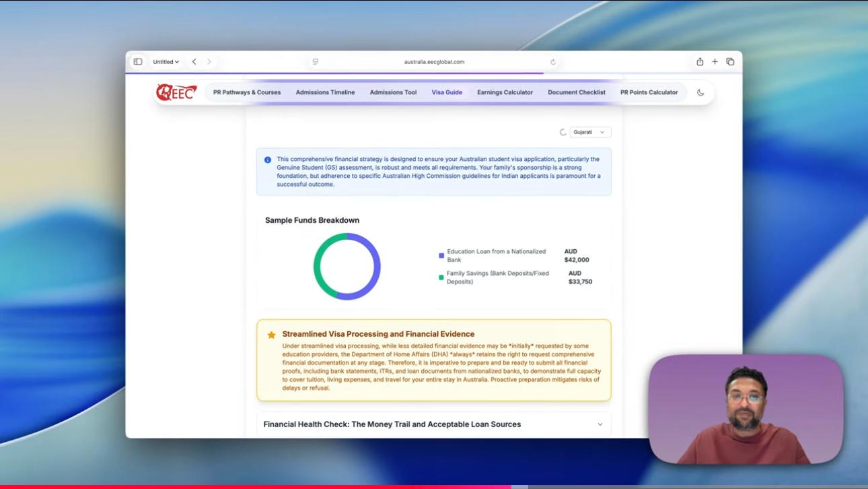Expand the Untitled tab dropdown

(166, 61)
